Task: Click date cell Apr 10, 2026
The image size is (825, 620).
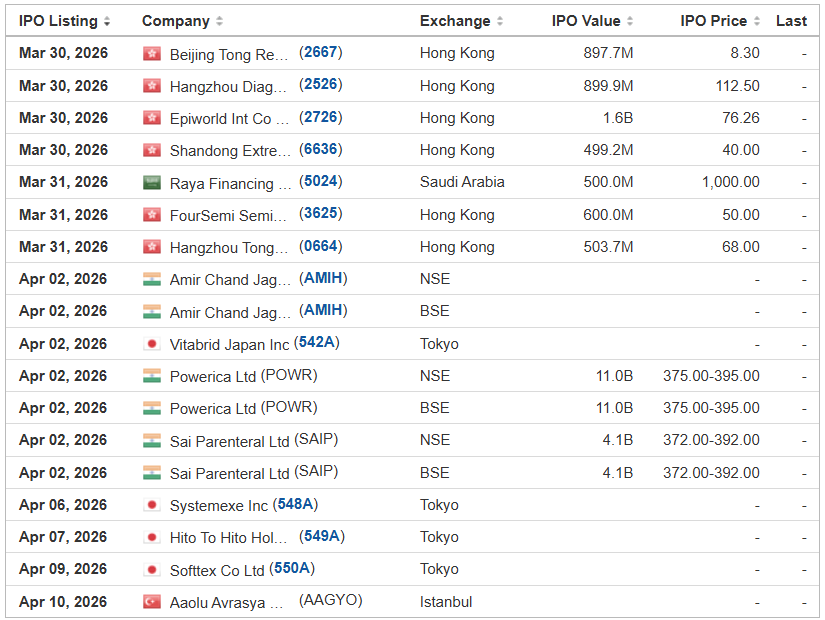Action: (x=63, y=602)
